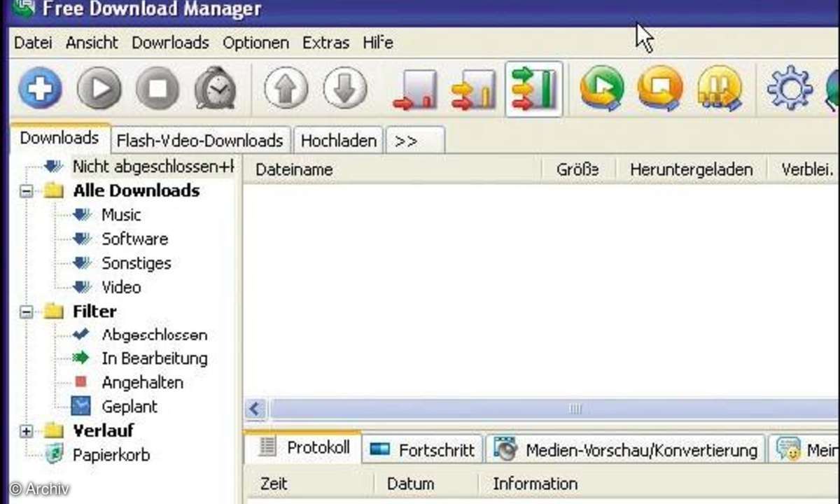Click the Free Download Manager title bar icon
The height and width of the screenshot is (504, 840).
(x=23, y=8)
